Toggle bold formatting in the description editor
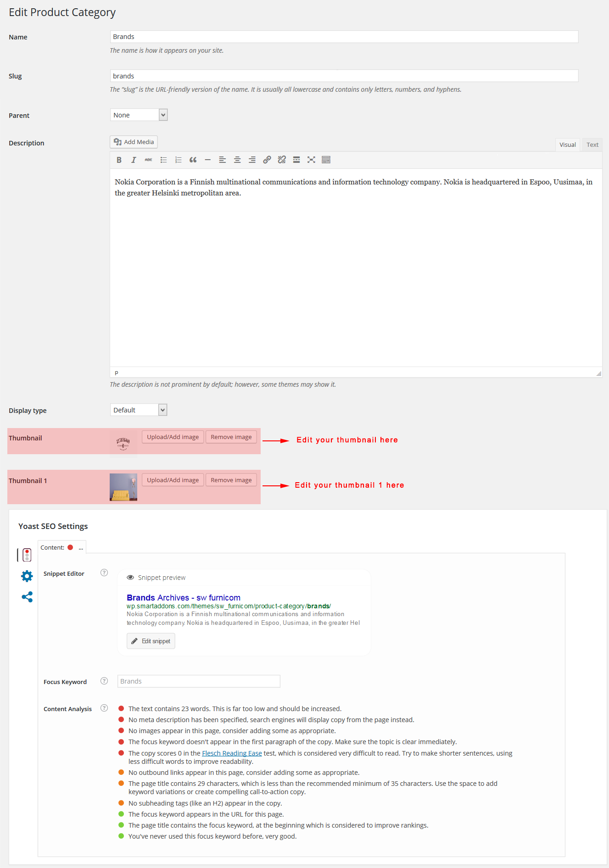This screenshot has height=868, width=609. [119, 160]
